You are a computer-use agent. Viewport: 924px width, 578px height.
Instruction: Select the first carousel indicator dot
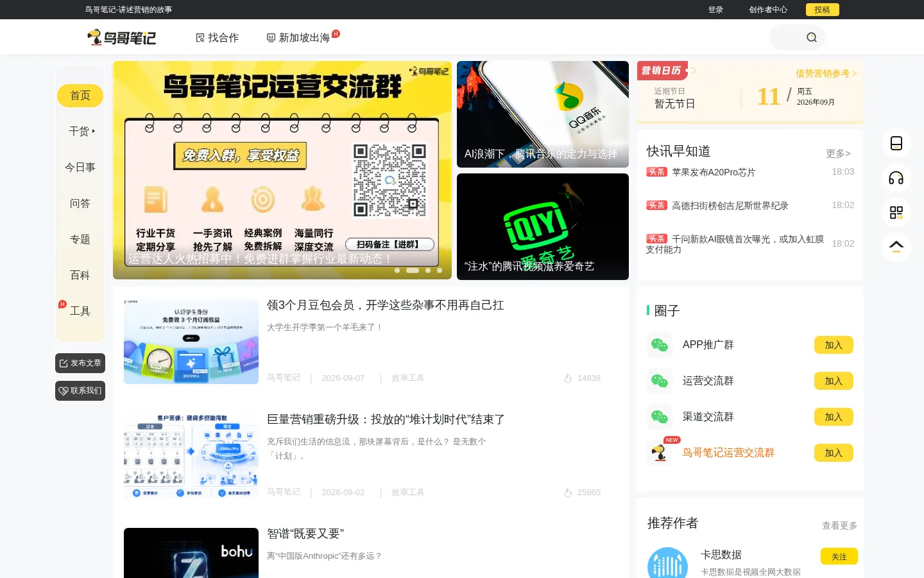(x=397, y=270)
